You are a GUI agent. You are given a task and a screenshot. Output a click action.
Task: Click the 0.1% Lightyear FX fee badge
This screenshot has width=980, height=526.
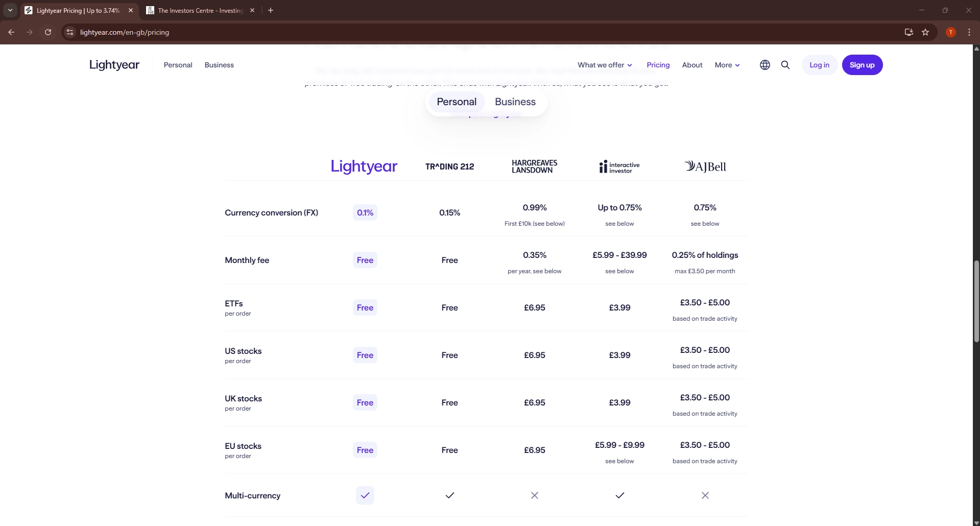click(365, 212)
